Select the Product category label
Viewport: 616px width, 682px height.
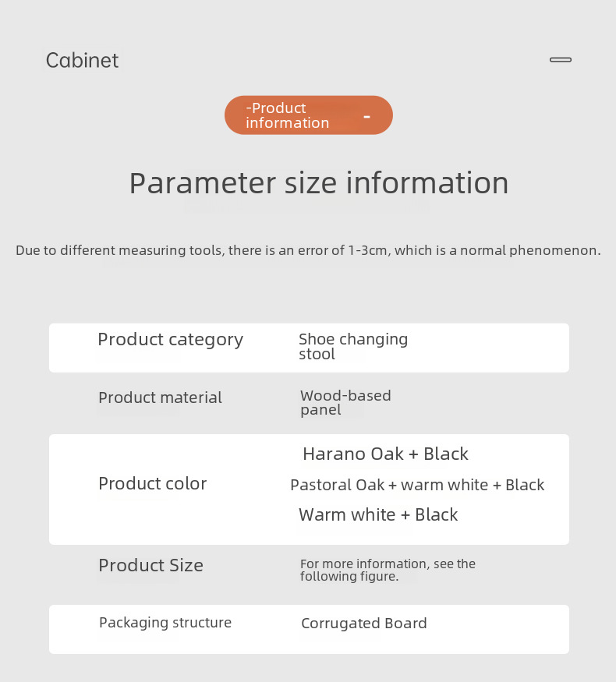170,340
